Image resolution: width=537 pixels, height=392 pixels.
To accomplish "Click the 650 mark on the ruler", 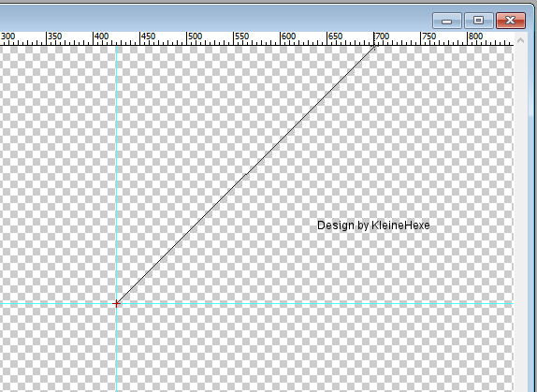I will (335, 36).
